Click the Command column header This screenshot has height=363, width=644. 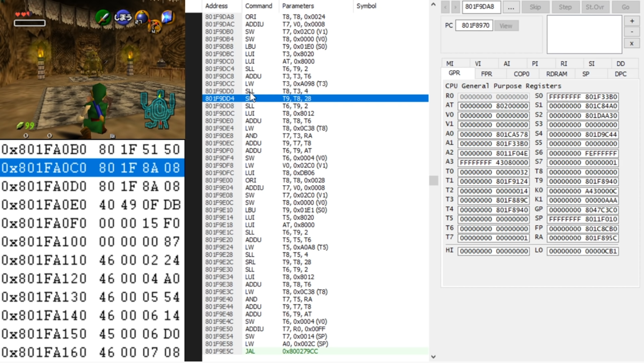(x=259, y=6)
